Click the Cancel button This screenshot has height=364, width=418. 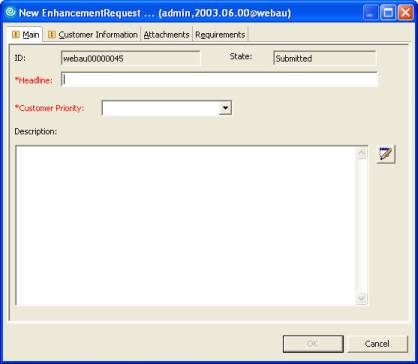click(x=377, y=344)
